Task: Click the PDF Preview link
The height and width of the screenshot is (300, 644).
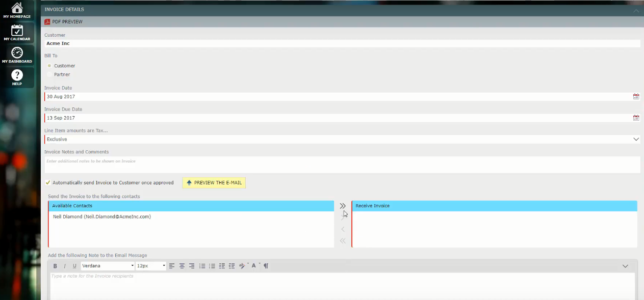Action: pos(67,22)
